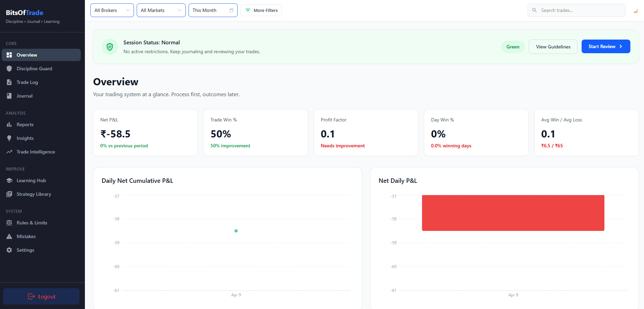Open the All Markets dropdown
644x309 pixels.
pyautogui.click(x=161, y=10)
